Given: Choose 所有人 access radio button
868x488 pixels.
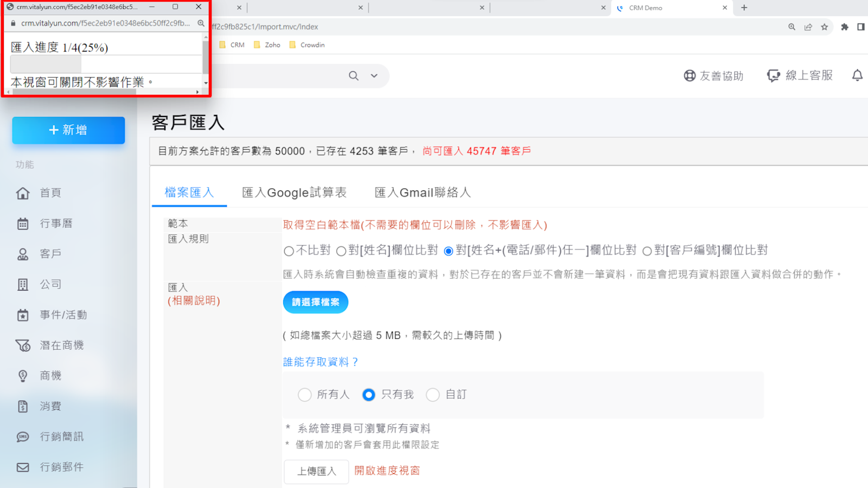Looking at the screenshot, I should (x=305, y=395).
